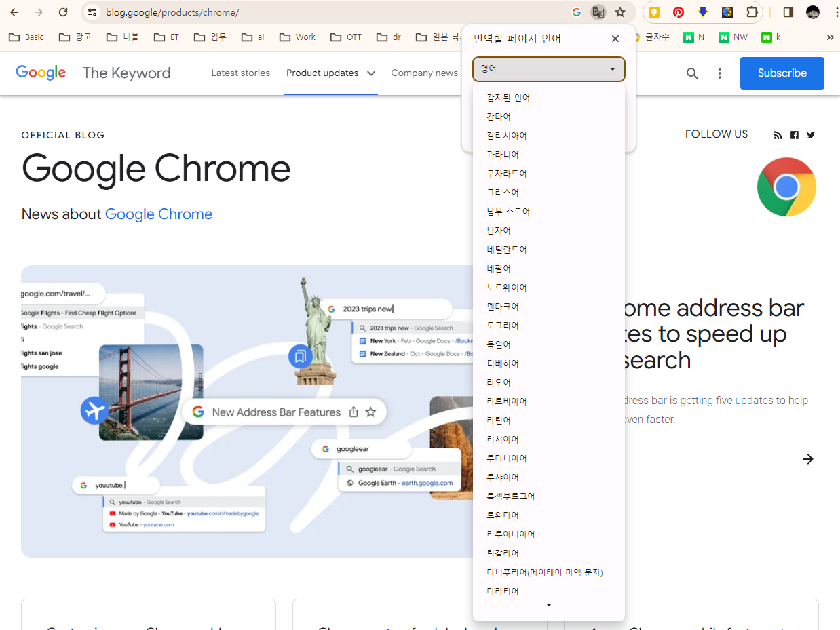The height and width of the screenshot is (630, 840).
Task: Select 간다어 from the language list
Action: click(x=548, y=117)
